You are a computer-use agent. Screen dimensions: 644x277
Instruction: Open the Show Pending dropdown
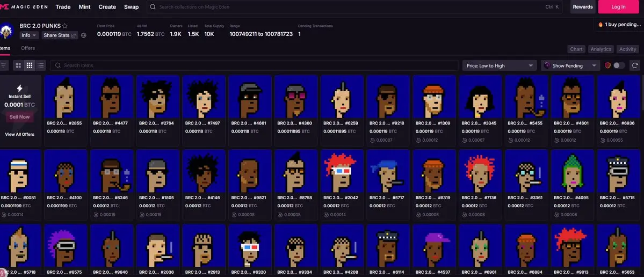pyautogui.click(x=570, y=65)
